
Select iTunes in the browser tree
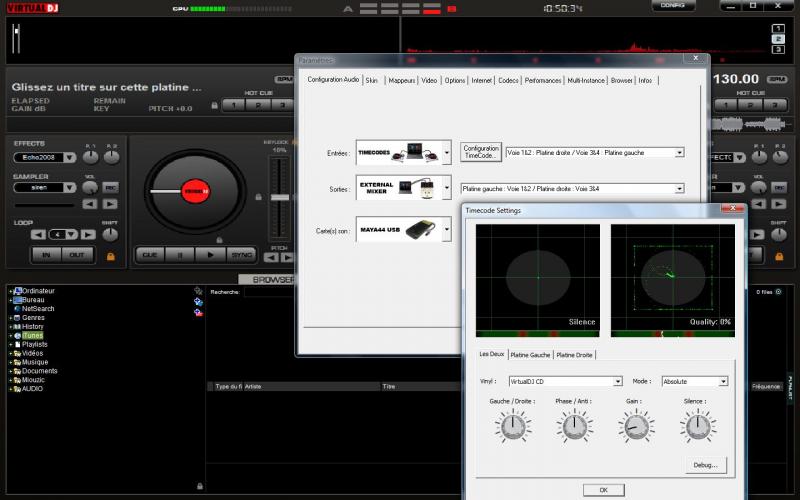point(33,335)
